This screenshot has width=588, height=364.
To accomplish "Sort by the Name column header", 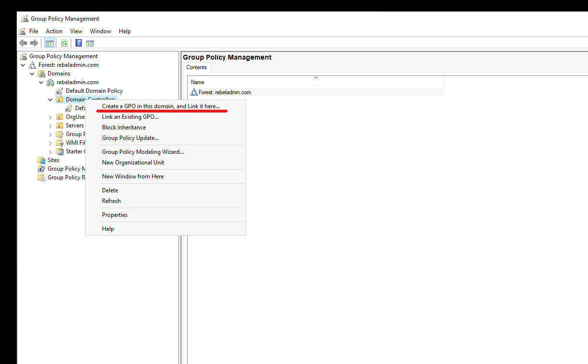I will pos(315,82).
